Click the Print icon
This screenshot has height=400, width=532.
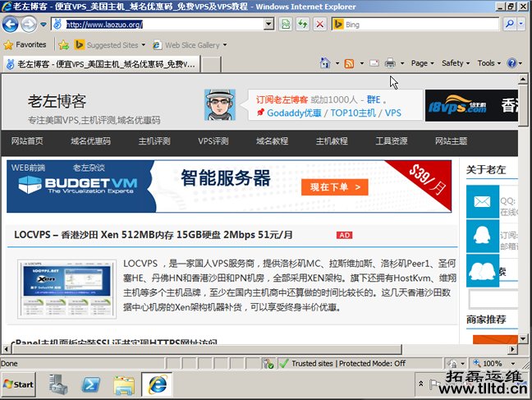(390, 63)
